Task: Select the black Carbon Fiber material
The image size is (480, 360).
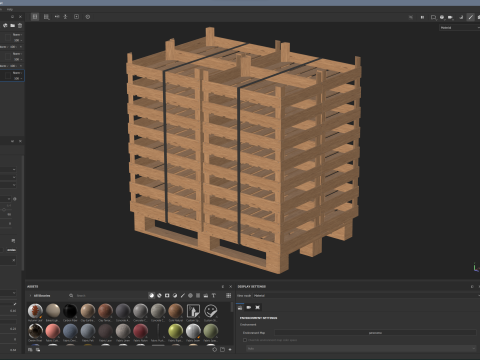Action: coord(70,311)
